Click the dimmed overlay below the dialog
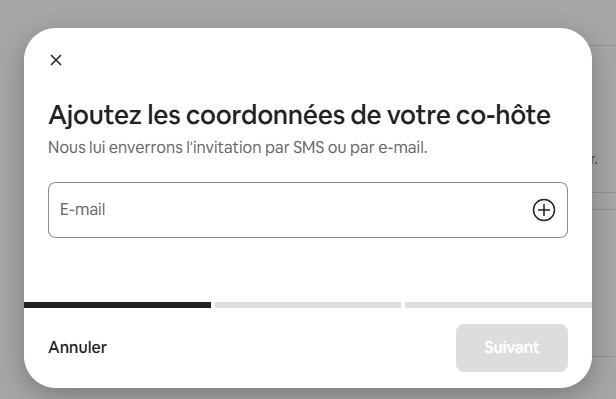 (x=308, y=394)
